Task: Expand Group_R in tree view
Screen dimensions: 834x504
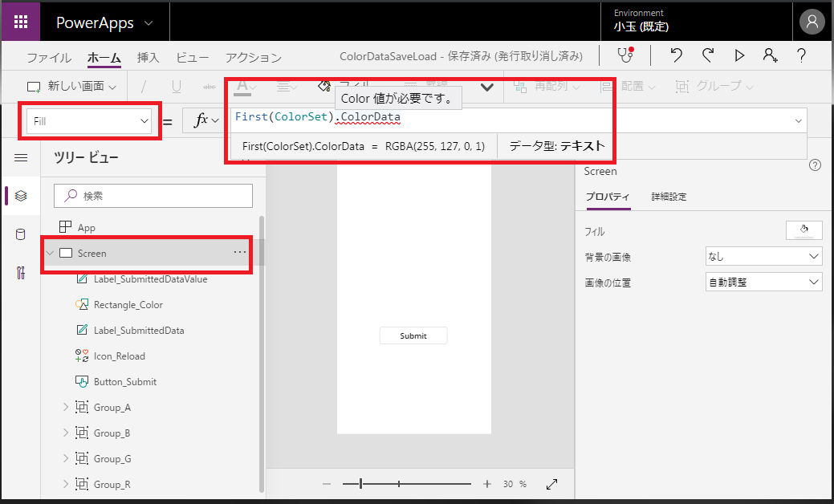Action: (x=66, y=484)
